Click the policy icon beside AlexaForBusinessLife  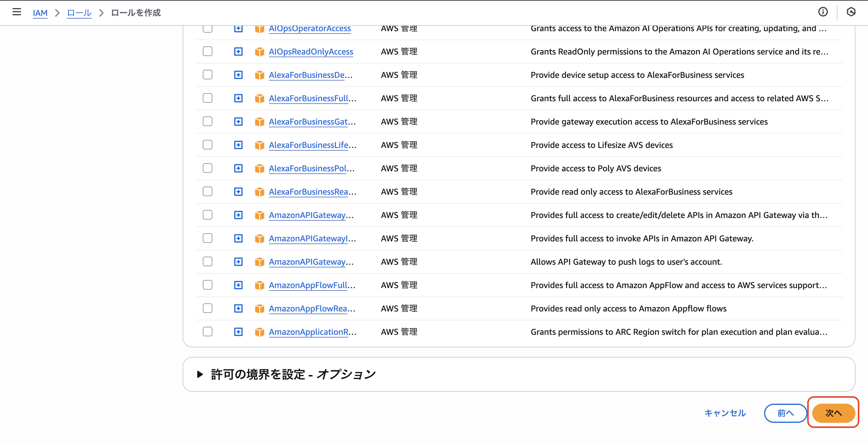click(x=259, y=145)
